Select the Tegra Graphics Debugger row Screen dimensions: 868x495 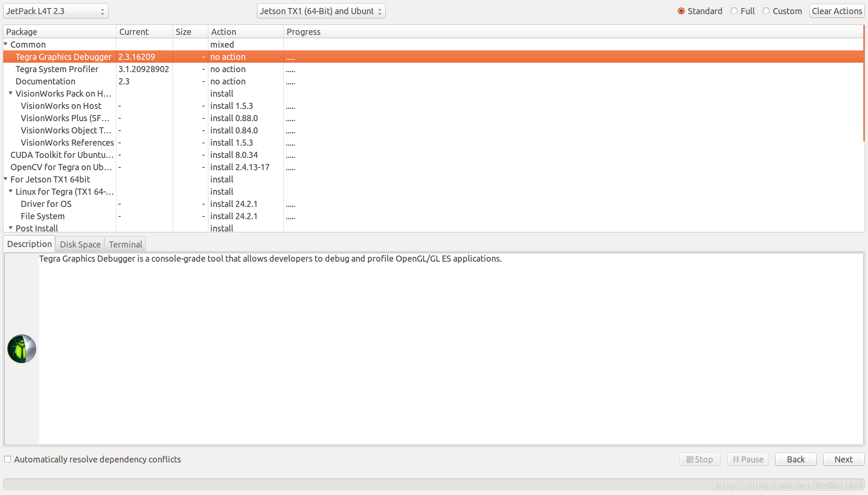click(433, 57)
